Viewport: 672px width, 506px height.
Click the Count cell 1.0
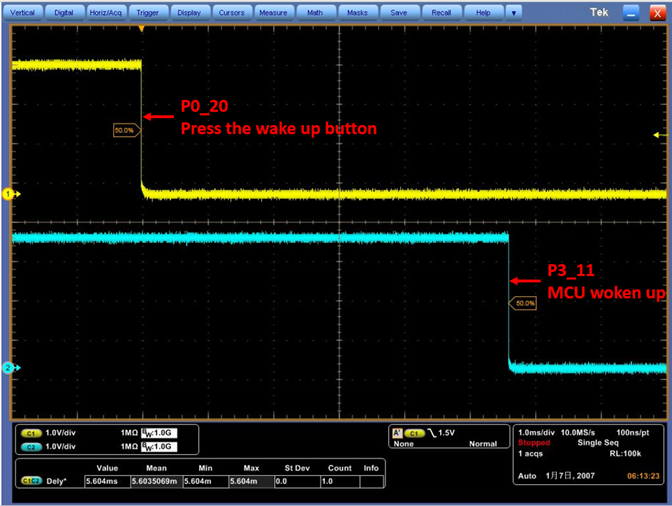pyautogui.click(x=340, y=482)
